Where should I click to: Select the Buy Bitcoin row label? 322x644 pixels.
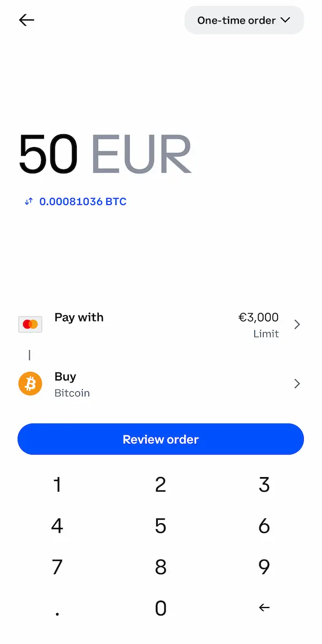[72, 384]
